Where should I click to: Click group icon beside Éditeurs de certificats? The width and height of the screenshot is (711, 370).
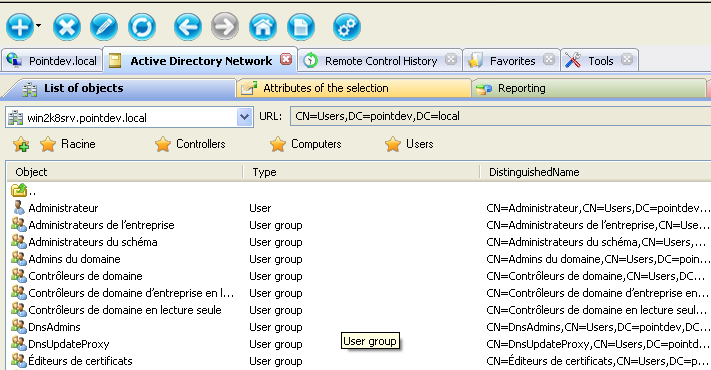point(19,360)
